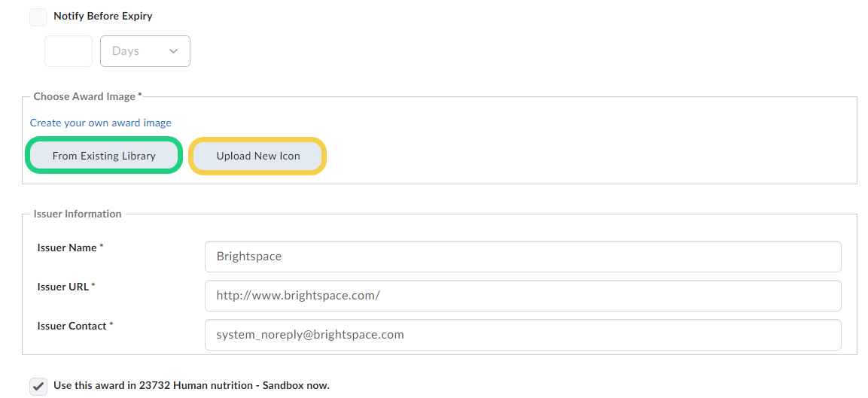
Task: Enable the Notify Before Expiry checkbox
Action: 38,17
